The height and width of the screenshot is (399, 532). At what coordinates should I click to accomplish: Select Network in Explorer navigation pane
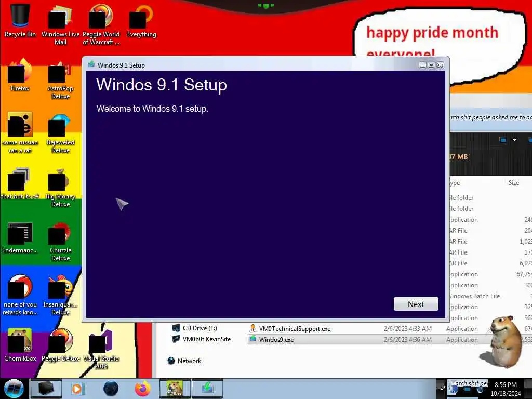click(x=184, y=361)
